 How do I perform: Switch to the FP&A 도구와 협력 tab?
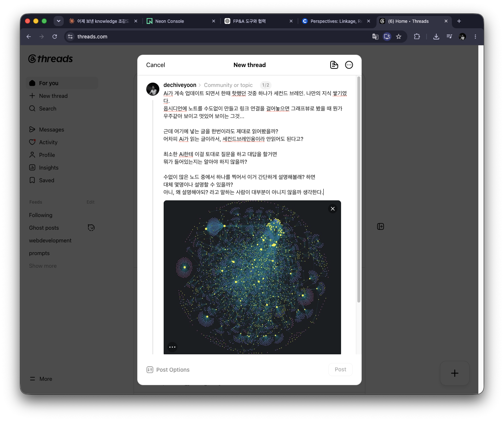(259, 21)
